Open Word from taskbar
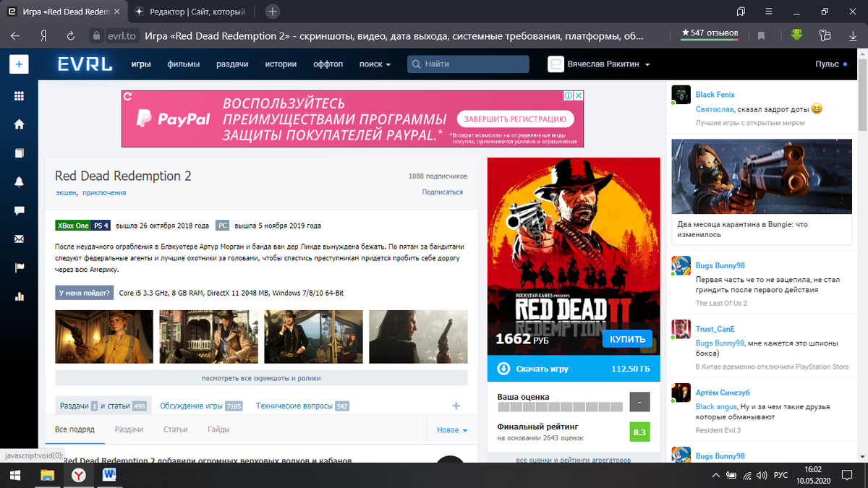This screenshot has height=488, width=868. (x=110, y=475)
